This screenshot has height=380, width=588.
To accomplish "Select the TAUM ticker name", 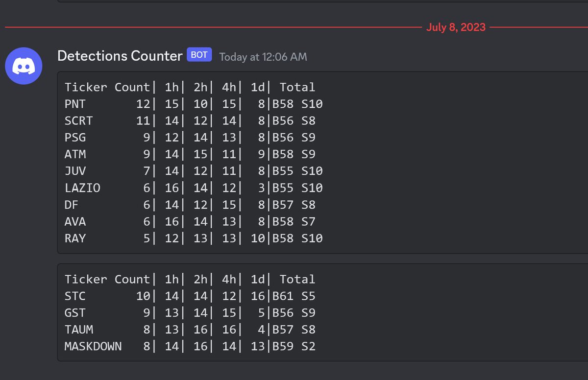I will coord(78,330).
